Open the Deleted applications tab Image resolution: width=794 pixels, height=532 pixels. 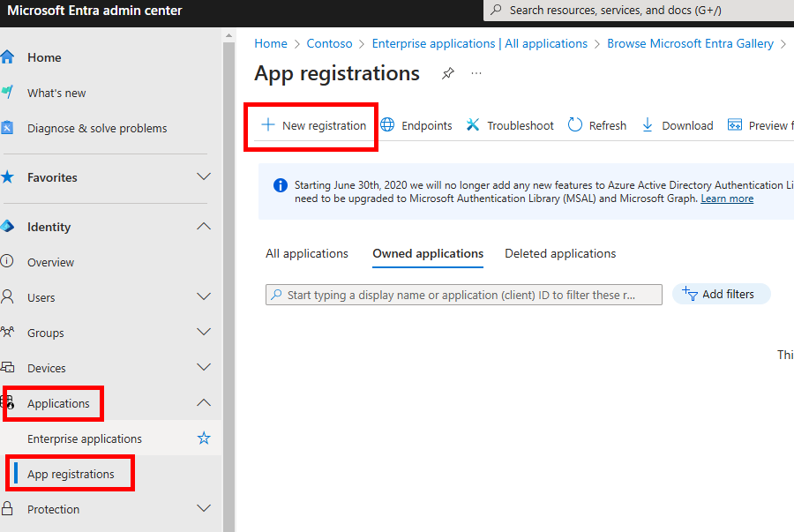click(560, 253)
